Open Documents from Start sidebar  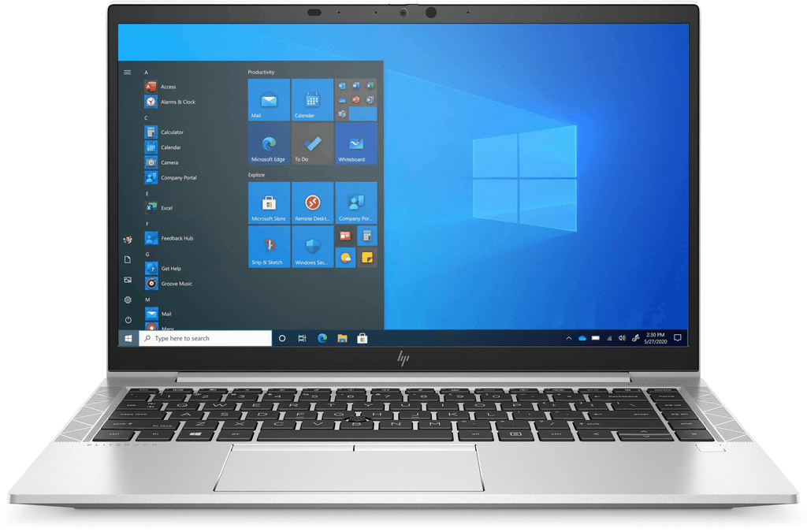click(x=128, y=260)
